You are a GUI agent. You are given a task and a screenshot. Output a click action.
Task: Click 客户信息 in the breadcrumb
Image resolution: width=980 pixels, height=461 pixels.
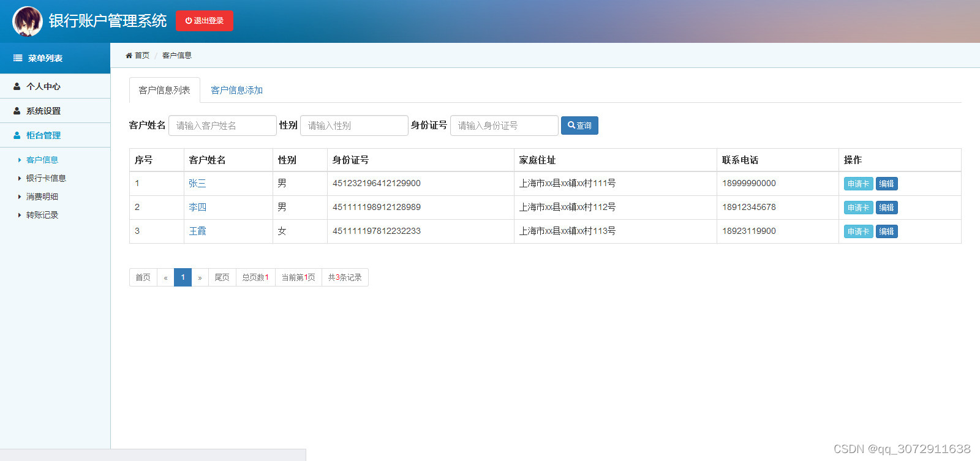click(x=177, y=55)
